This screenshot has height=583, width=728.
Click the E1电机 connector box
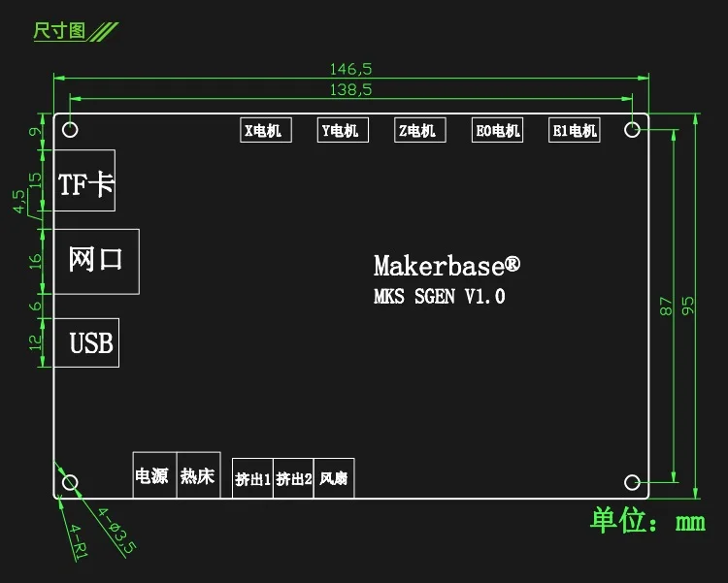point(575,130)
